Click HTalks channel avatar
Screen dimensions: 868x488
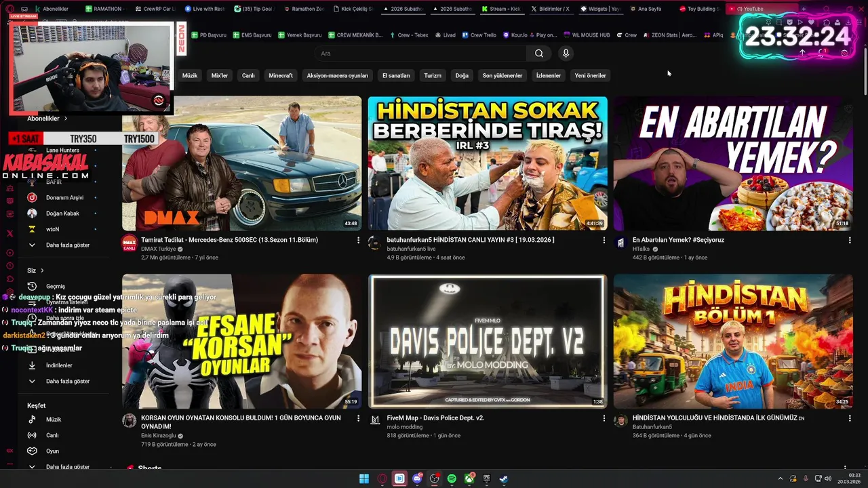click(x=620, y=243)
